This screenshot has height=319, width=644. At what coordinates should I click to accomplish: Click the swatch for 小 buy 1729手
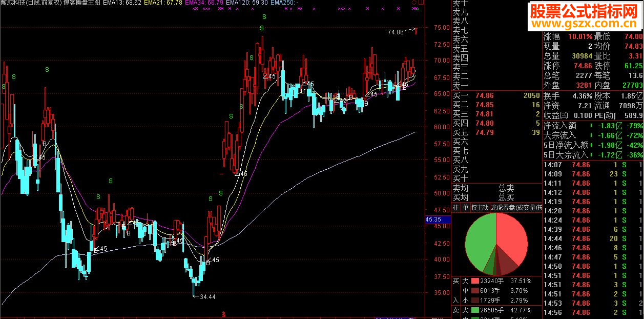point(474,300)
